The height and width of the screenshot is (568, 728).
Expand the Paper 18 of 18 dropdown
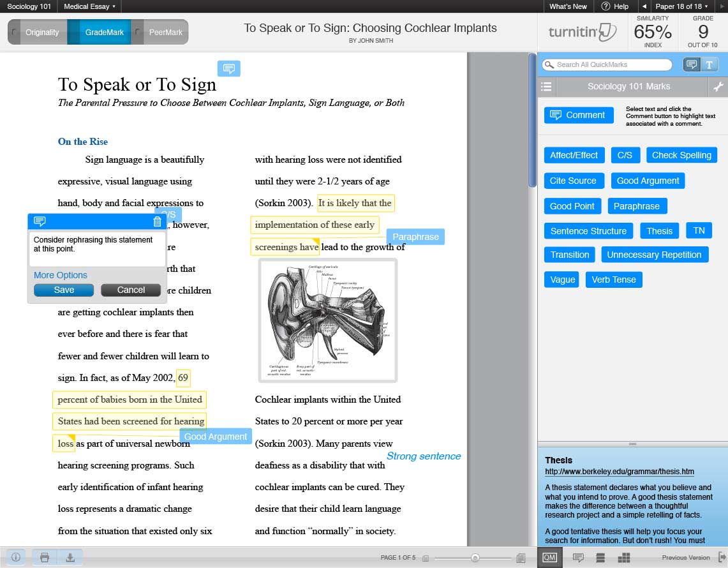[681, 6]
